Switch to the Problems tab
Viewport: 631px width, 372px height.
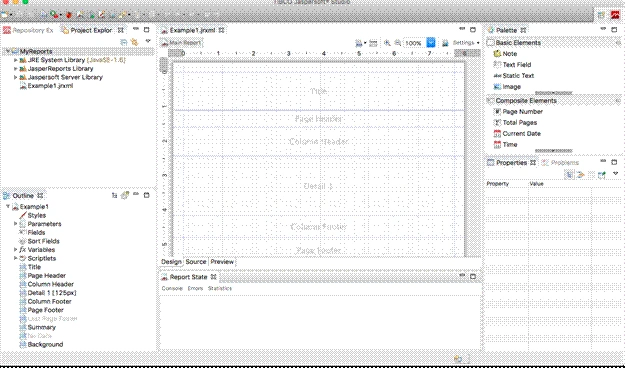pyautogui.click(x=560, y=163)
